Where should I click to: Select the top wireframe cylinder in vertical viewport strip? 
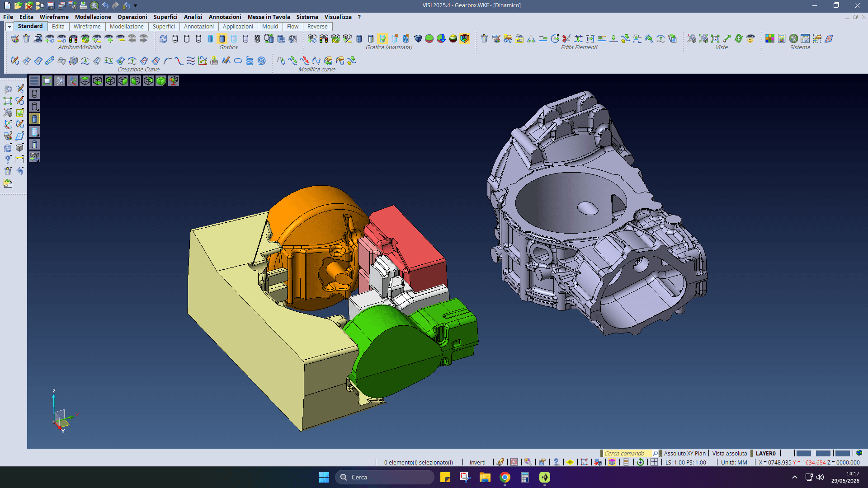coord(34,94)
